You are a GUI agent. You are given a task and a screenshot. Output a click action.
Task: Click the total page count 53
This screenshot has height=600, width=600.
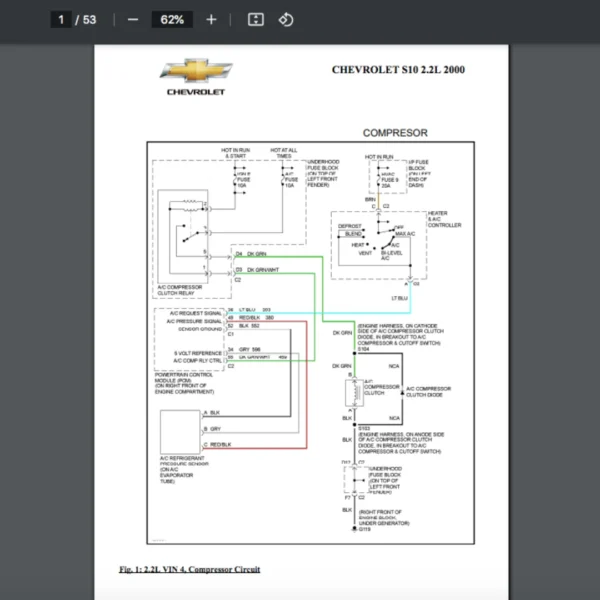coord(92,20)
